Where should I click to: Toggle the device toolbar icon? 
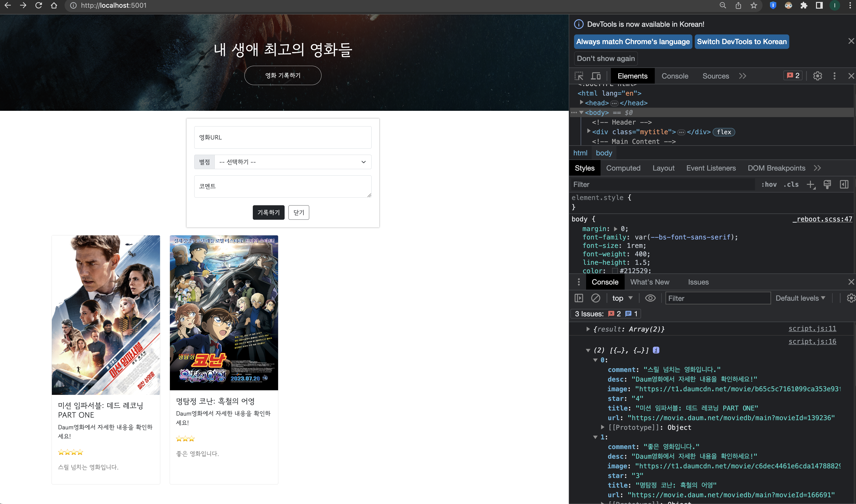coord(596,76)
